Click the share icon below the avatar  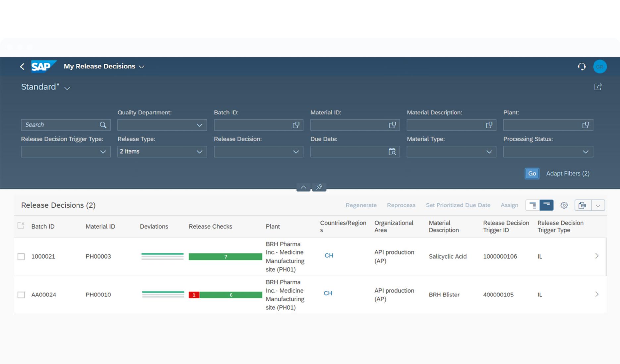point(598,87)
